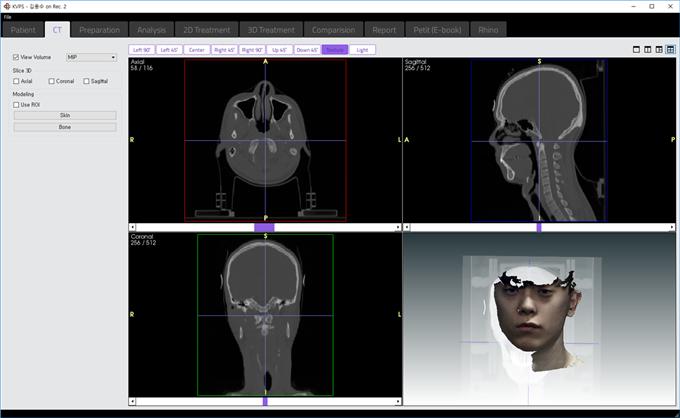Tilt view Down 45°
The width and height of the screenshot is (680, 418).
307,50
